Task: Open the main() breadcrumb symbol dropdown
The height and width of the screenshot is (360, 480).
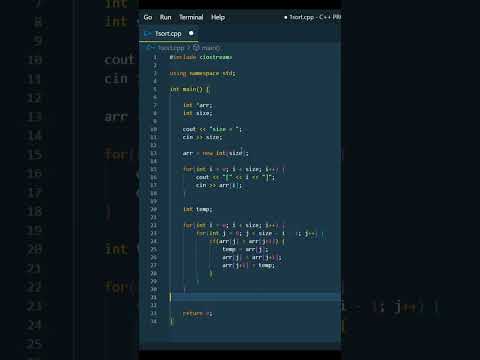Action: (x=211, y=48)
